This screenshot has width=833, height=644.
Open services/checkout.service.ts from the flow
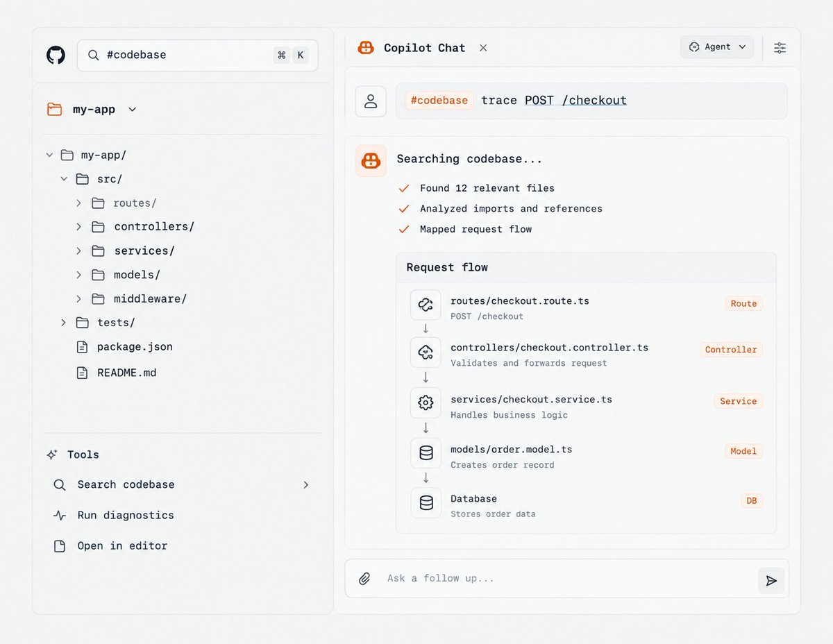531,400
